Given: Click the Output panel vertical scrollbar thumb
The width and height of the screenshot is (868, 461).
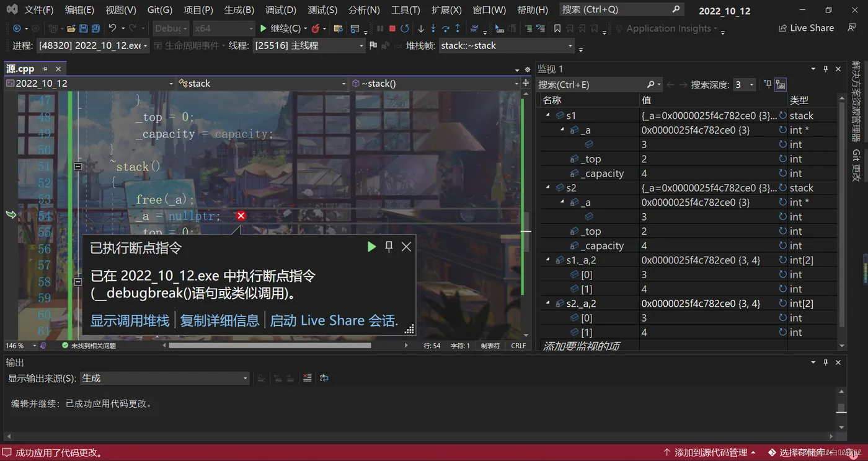Looking at the screenshot, I should [x=841, y=408].
